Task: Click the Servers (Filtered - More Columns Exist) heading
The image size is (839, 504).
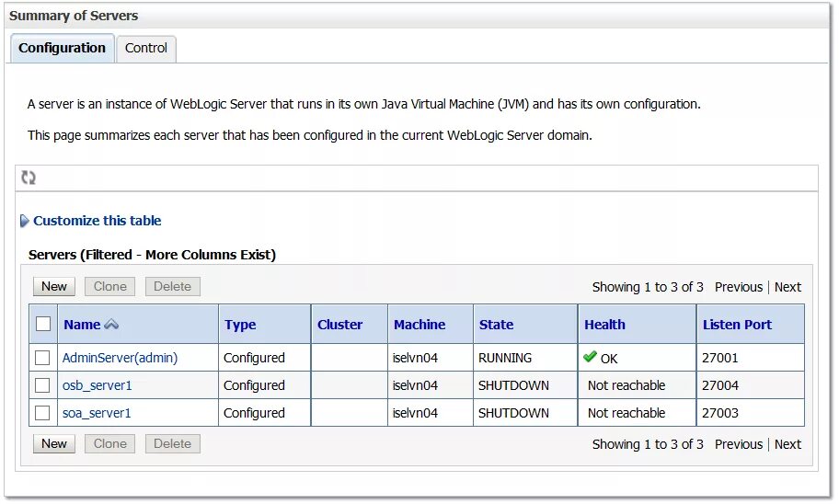Action: (x=152, y=255)
